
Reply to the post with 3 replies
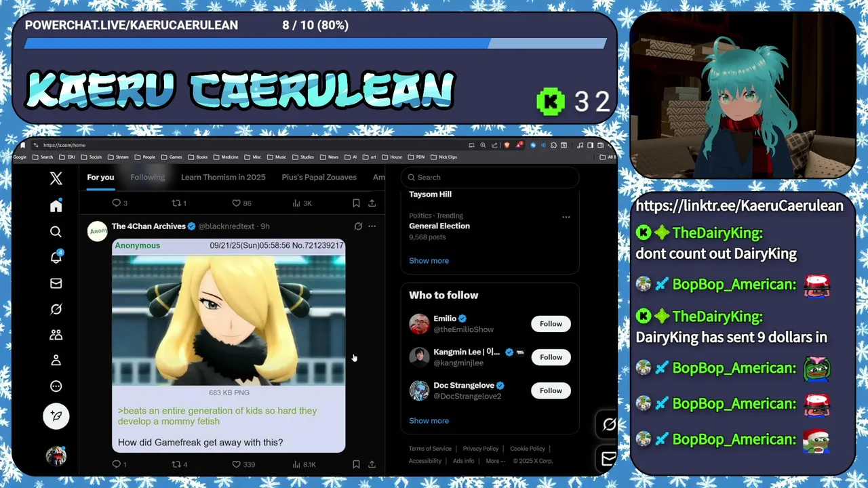pyautogui.click(x=119, y=203)
